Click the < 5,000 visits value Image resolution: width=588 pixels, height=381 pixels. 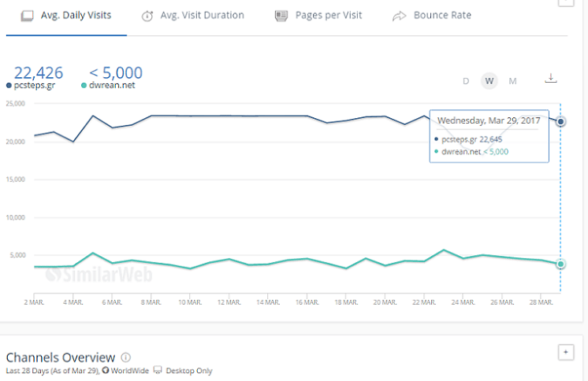point(116,72)
